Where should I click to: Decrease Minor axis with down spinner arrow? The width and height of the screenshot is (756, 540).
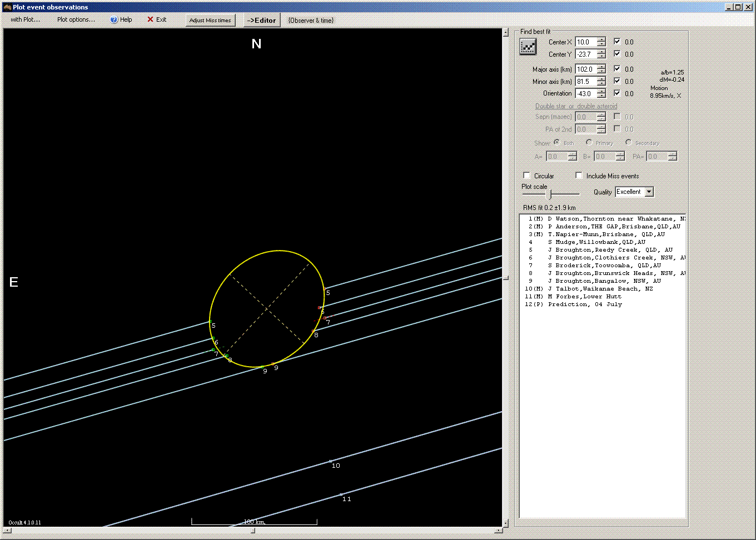601,83
